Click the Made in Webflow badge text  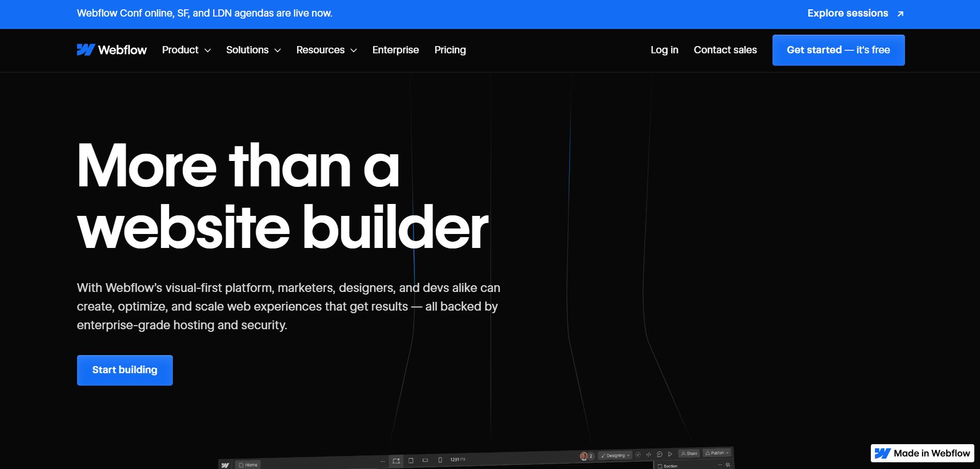point(932,453)
